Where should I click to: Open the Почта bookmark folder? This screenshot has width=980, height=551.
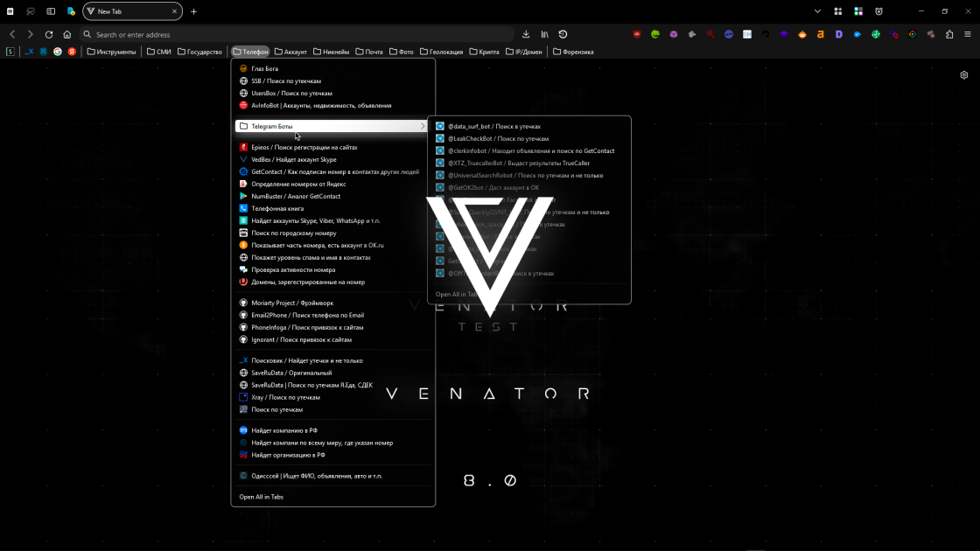pyautogui.click(x=369, y=52)
